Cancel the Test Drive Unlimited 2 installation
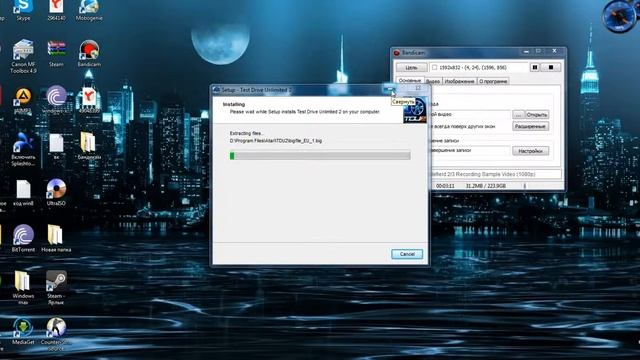 407,254
